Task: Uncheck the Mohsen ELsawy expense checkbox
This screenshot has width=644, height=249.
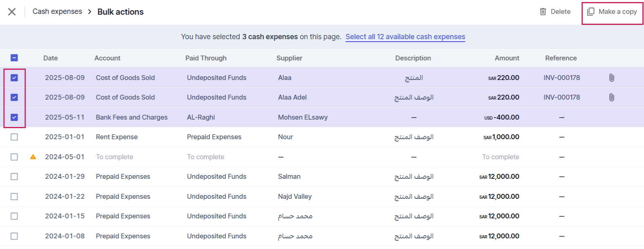Action: (x=14, y=117)
